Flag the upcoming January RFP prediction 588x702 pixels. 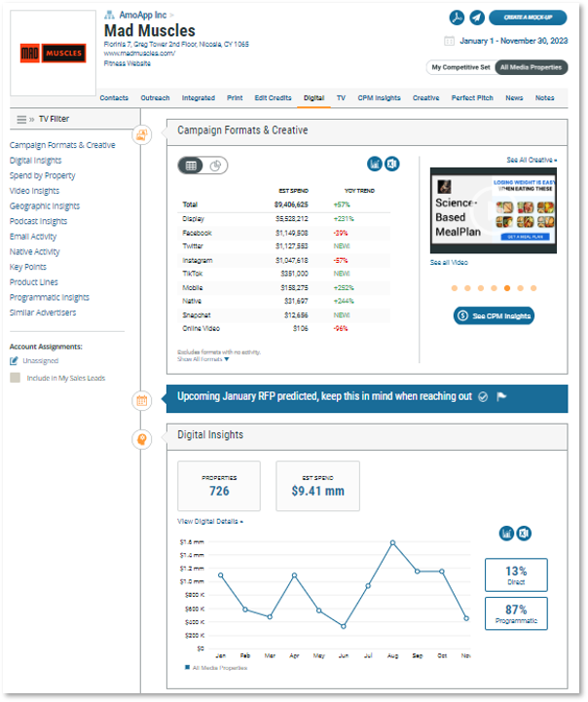(501, 396)
